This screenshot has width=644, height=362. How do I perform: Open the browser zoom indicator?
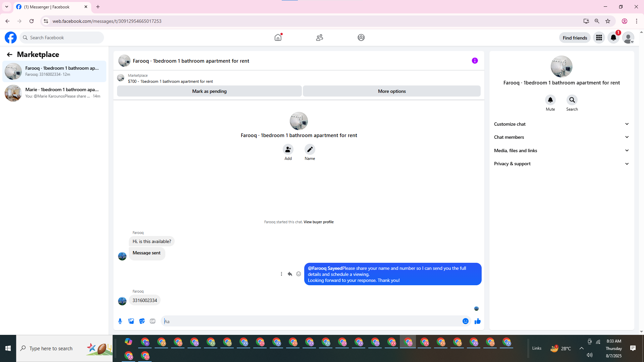coord(597,21)
